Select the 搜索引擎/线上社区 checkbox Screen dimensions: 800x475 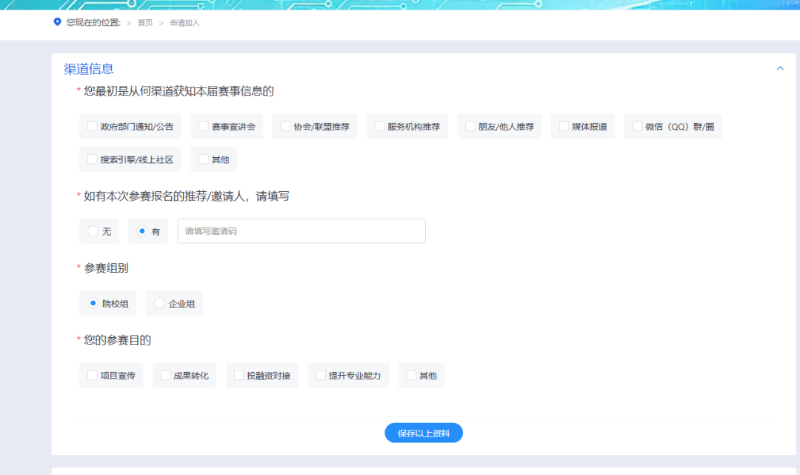[93, 159]
